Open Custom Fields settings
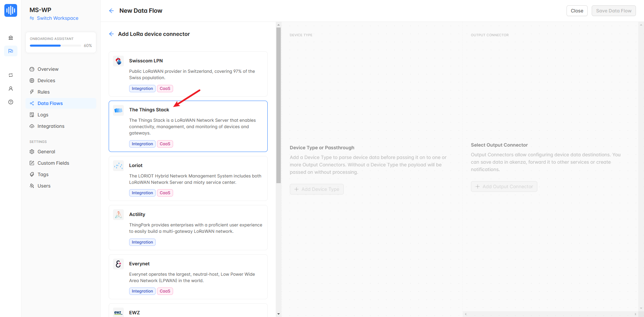The height and width of the screenshot is (317, 644). coord(61,163)
